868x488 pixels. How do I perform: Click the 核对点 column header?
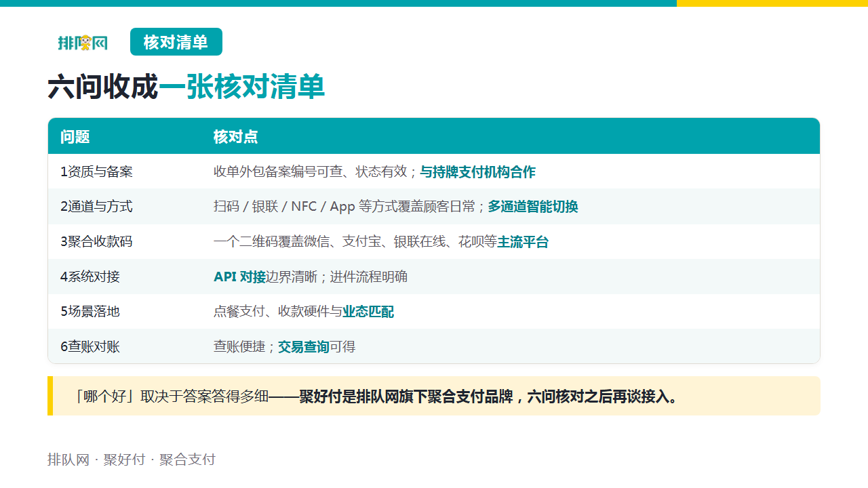tap(235, 137)
